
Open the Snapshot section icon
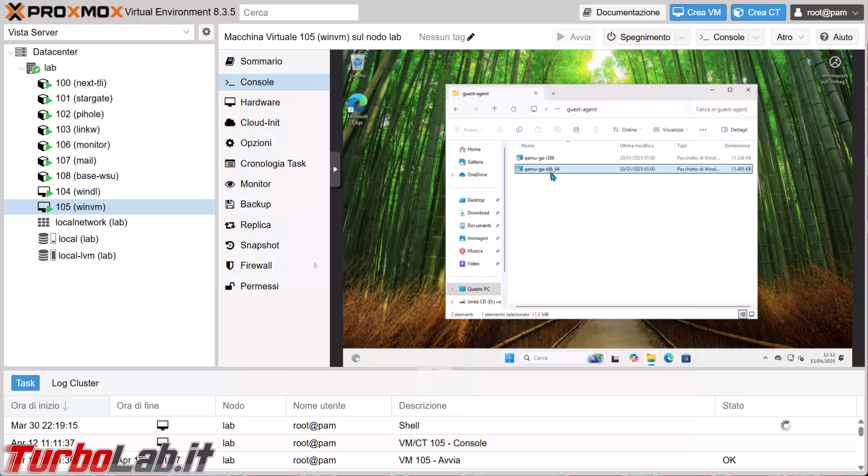(x=230, y=245)
